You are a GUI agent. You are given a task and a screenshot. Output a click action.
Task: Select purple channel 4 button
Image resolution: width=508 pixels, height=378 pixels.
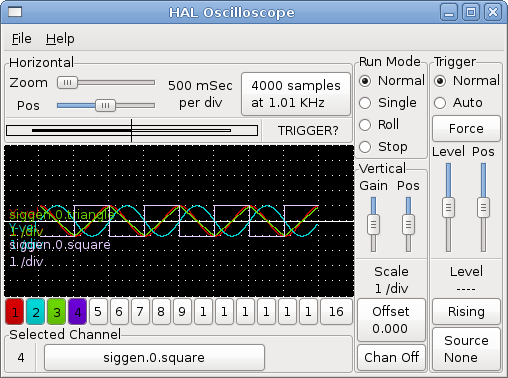[x=78, y=312]
